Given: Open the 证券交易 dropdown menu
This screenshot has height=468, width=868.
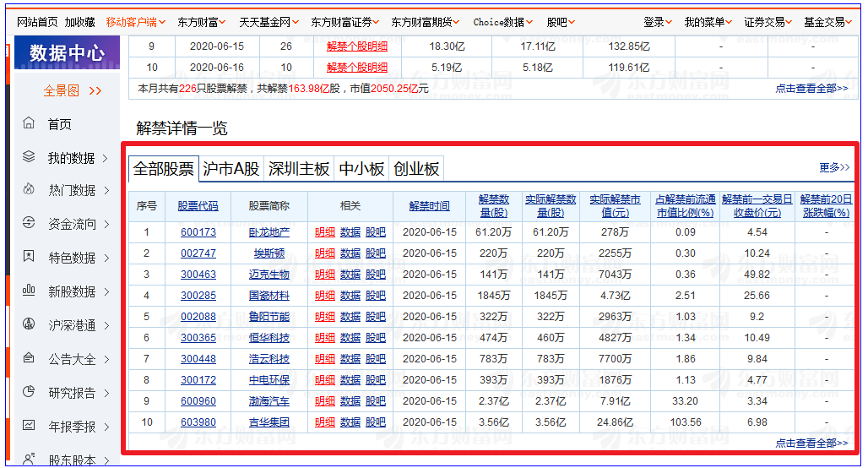Looking at the screenshot, I should pos(768,22).
